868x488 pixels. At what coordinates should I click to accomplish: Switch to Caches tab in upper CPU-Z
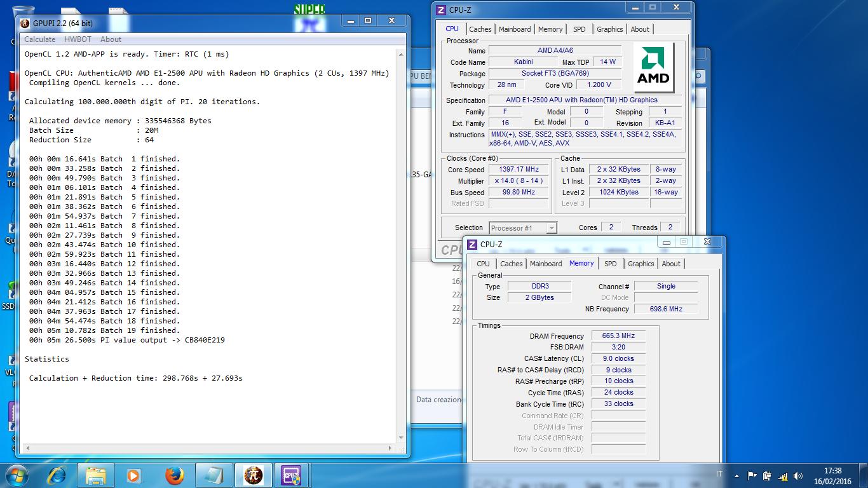[480, 29]
